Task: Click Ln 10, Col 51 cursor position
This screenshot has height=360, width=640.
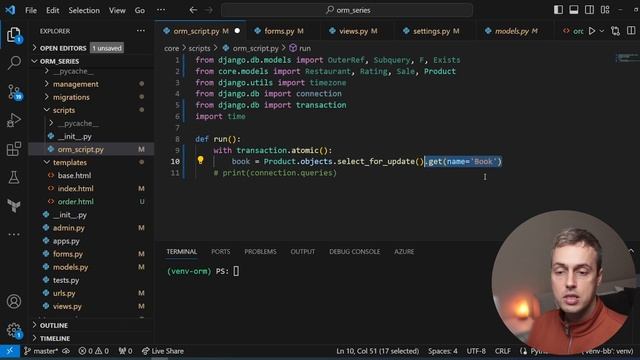Action: click(378, 351)
